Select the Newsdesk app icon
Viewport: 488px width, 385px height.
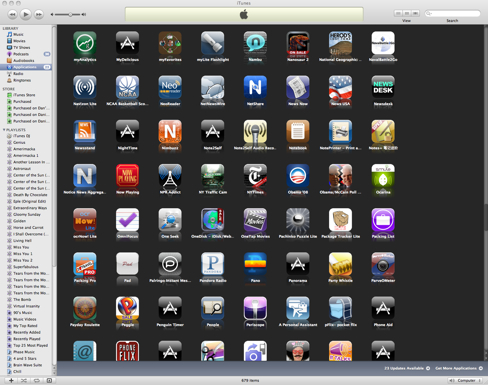383,87
